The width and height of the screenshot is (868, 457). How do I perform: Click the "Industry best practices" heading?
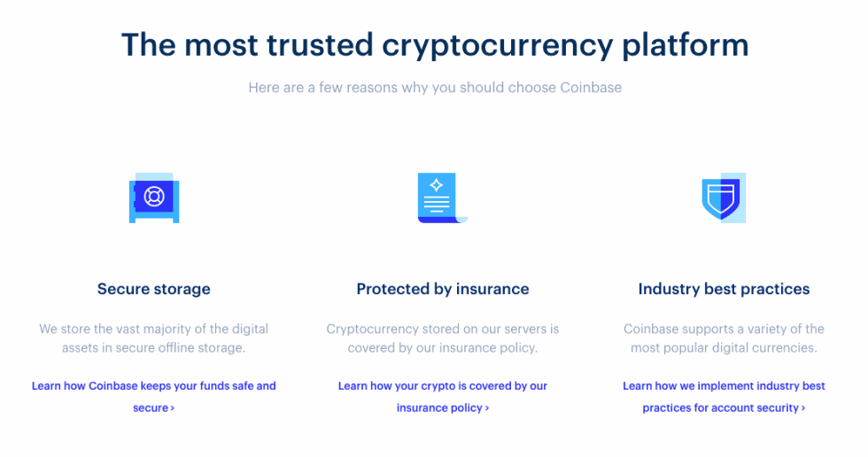[x=724, y=289]
